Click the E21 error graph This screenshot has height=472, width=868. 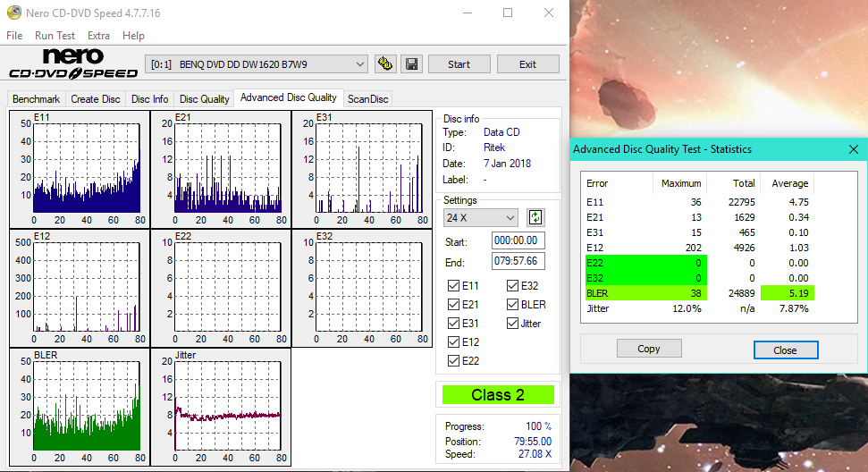pos(221,169)
